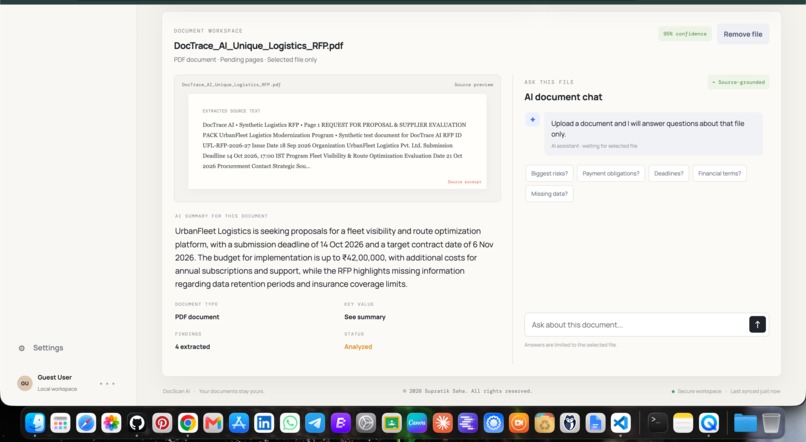This screenshot has height=442, width=806.
Task: Click Last synced just now text
Action: (x=755, y=391)
